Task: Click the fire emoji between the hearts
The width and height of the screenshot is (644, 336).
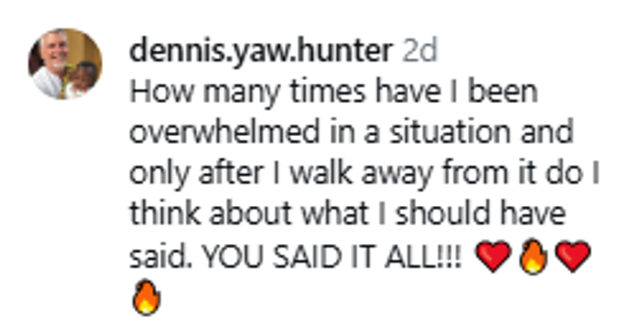Action: coord(533,257)
